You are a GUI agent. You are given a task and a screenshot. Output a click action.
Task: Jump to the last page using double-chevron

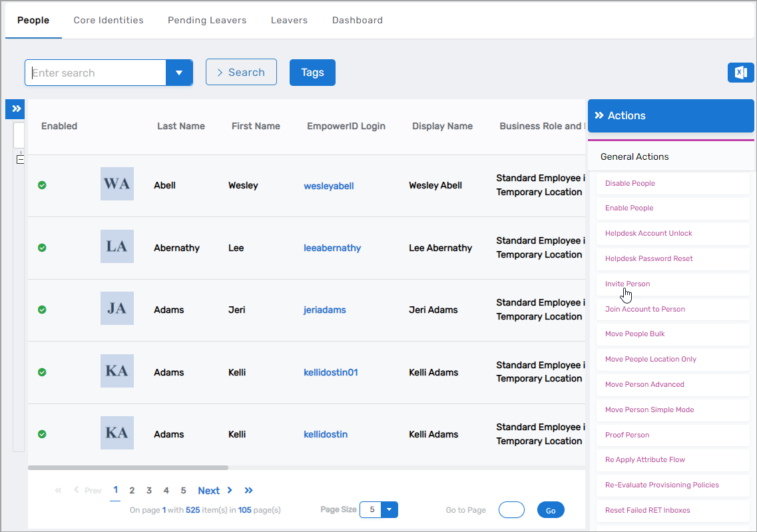pos(248,491)
